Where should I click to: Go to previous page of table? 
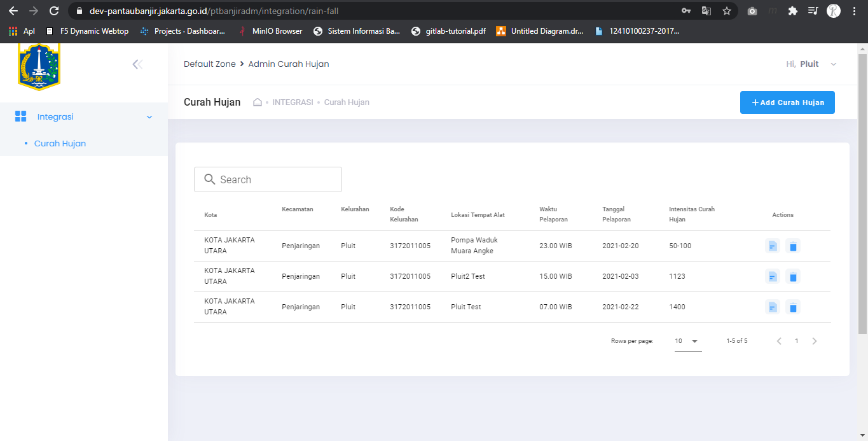point(779,341)
